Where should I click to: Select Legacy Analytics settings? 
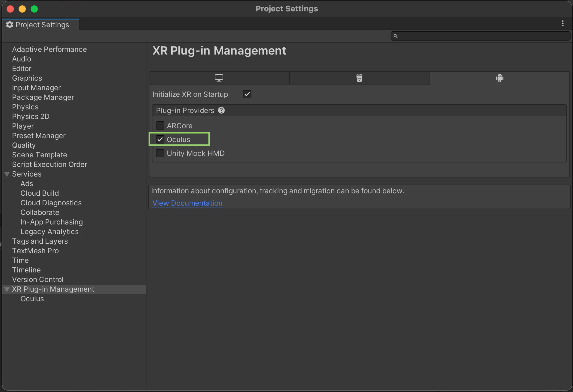tap(49, 231)
